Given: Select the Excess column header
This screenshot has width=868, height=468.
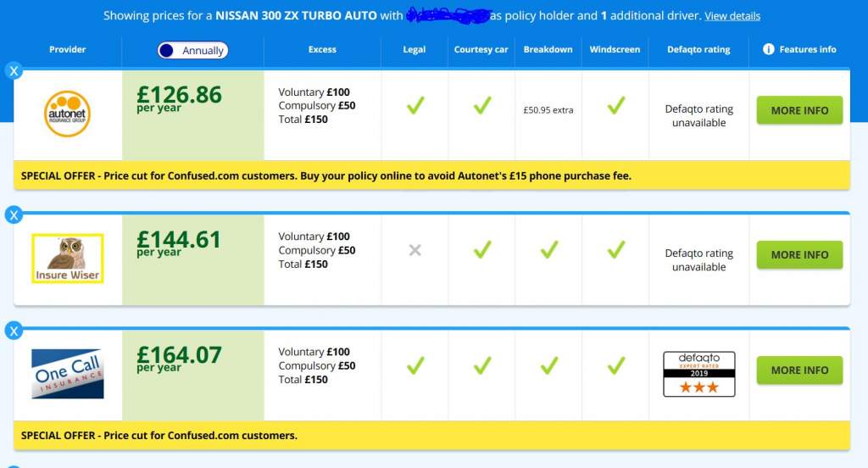Looking at the screenshot, I should coord(322,50).
